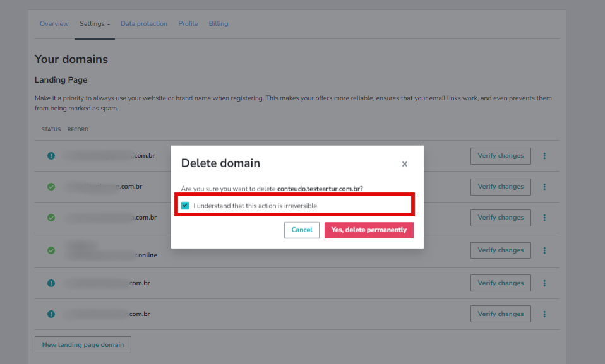Click the green check icon beside the .online domain
The height and width of the screenshot is (364, 605).
coord(51,250)
